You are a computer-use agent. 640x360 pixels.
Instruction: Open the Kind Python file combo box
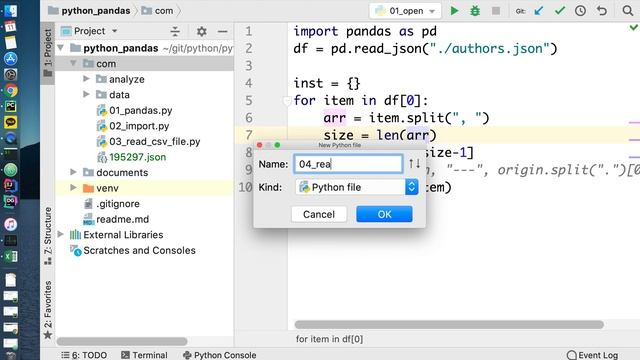[357, 187]
